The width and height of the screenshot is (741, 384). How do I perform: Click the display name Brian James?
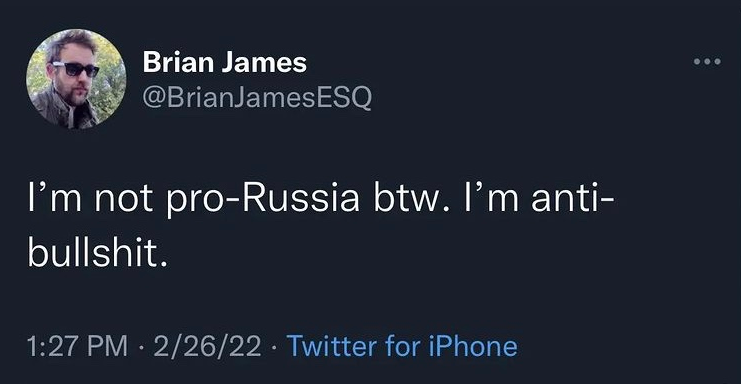(224, 62)
